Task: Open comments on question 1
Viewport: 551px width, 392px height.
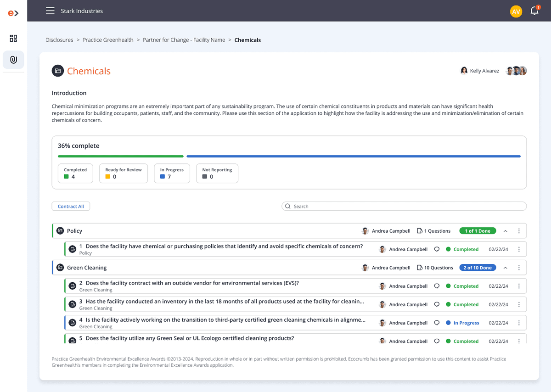Action: [x=437, y=249]
